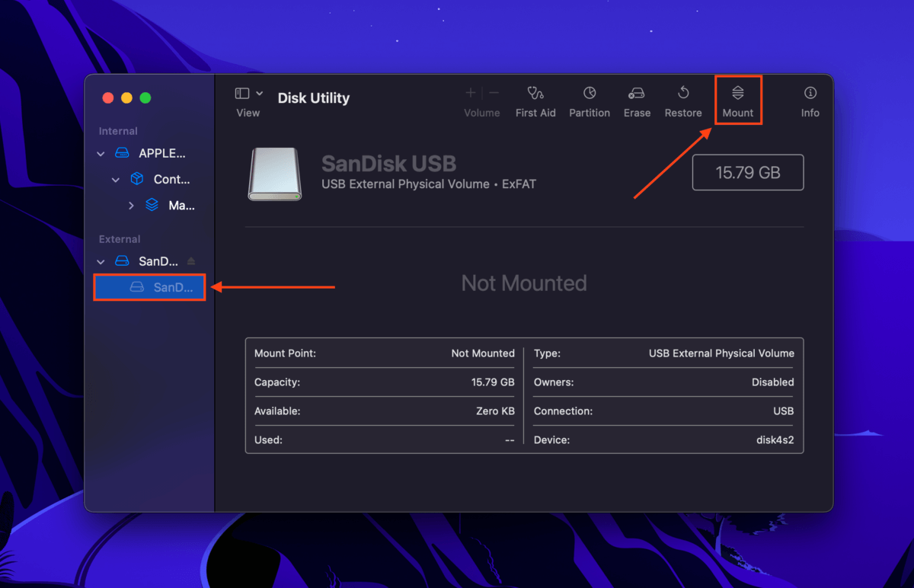
Task: Click the 15.79 GB capacity box
Action: (x=748, y=172)
